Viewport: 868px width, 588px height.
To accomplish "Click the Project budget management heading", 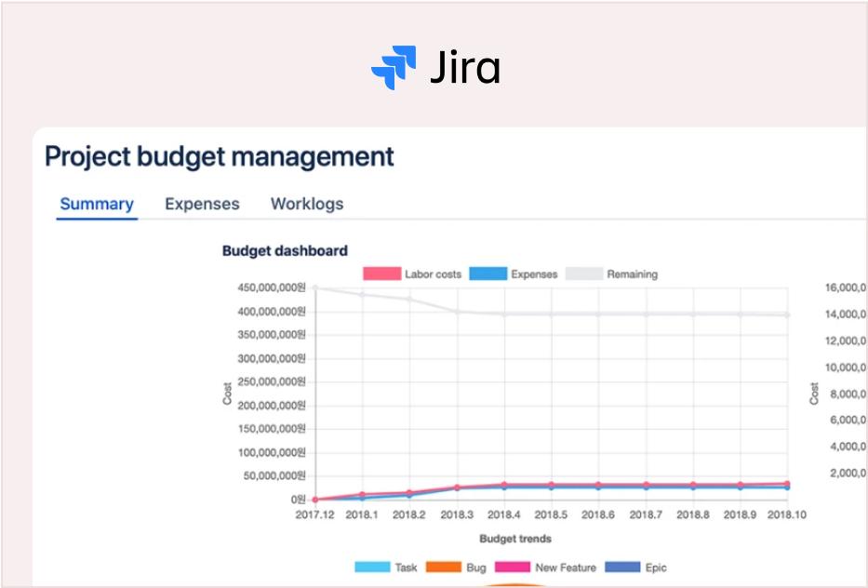I will [220, 156].
